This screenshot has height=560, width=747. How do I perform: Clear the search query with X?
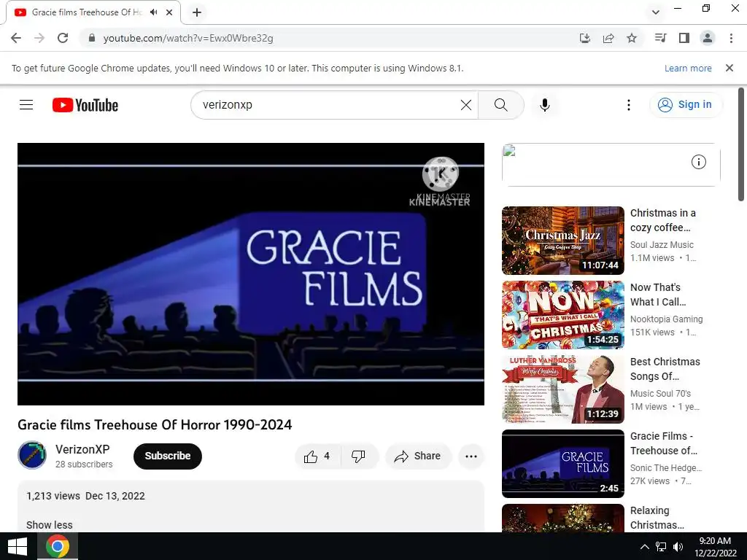coord(466,105)
